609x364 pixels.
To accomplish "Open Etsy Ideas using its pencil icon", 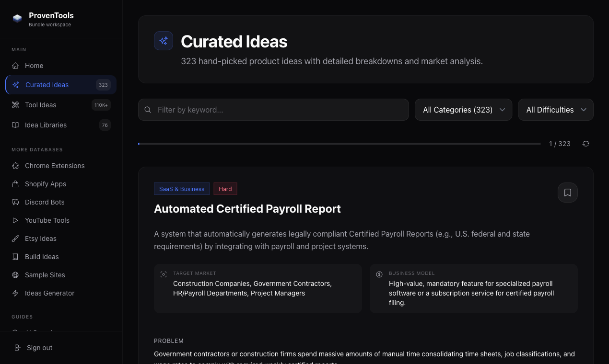I will pyautogui.click(x=16, y=239).
